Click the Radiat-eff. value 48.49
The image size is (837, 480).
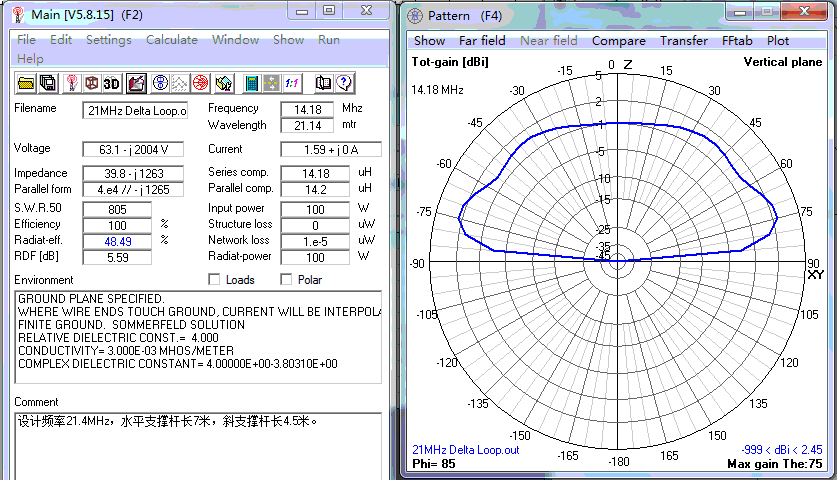tap(117, 241)
